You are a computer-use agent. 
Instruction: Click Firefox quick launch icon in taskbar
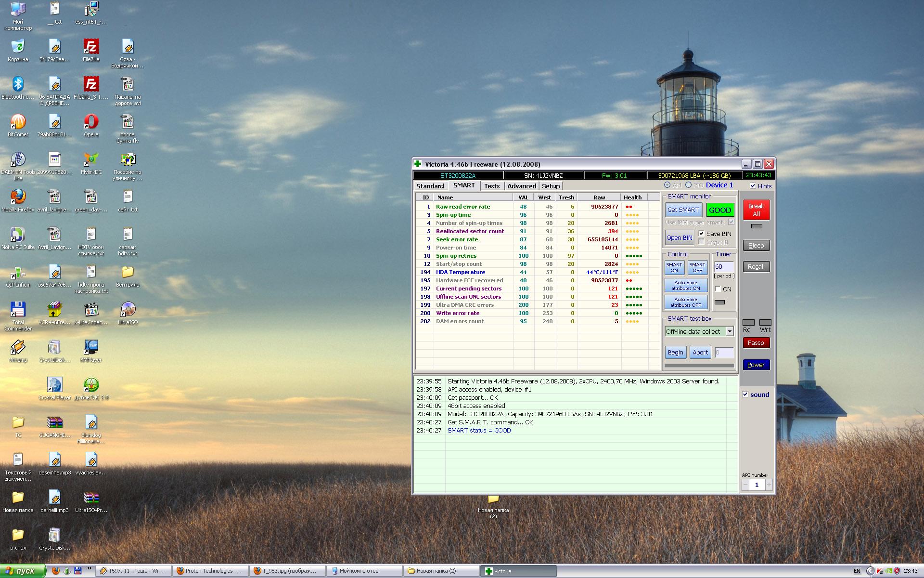pos(56,571)
